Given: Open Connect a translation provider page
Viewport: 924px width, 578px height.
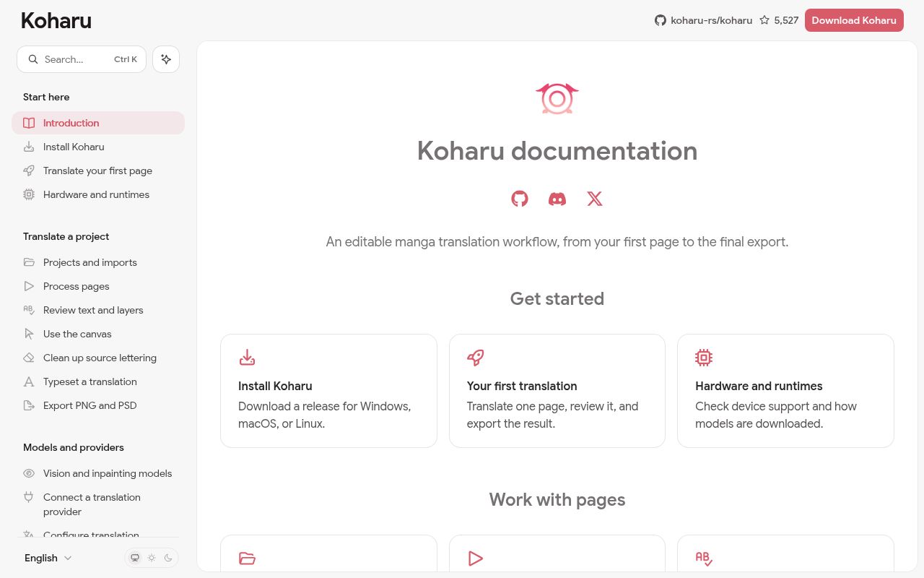Looking at the screenshot, I should click(98, 504).
